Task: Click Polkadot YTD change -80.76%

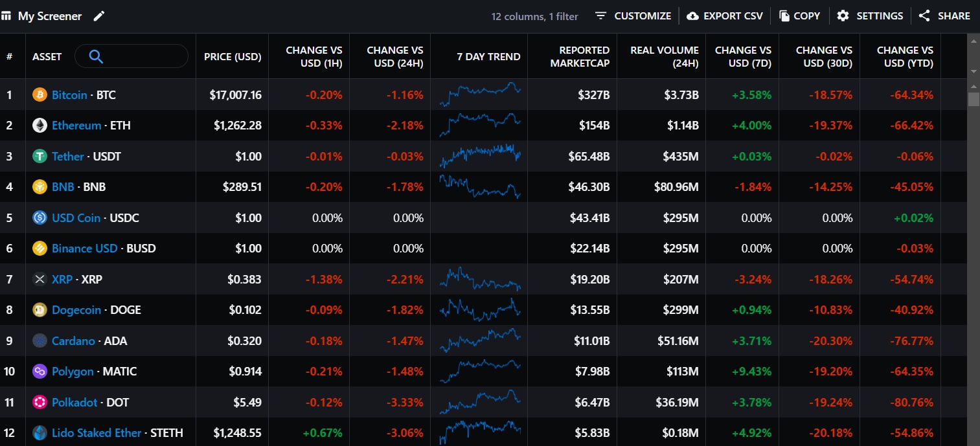Action: click(x=912, y=403)
